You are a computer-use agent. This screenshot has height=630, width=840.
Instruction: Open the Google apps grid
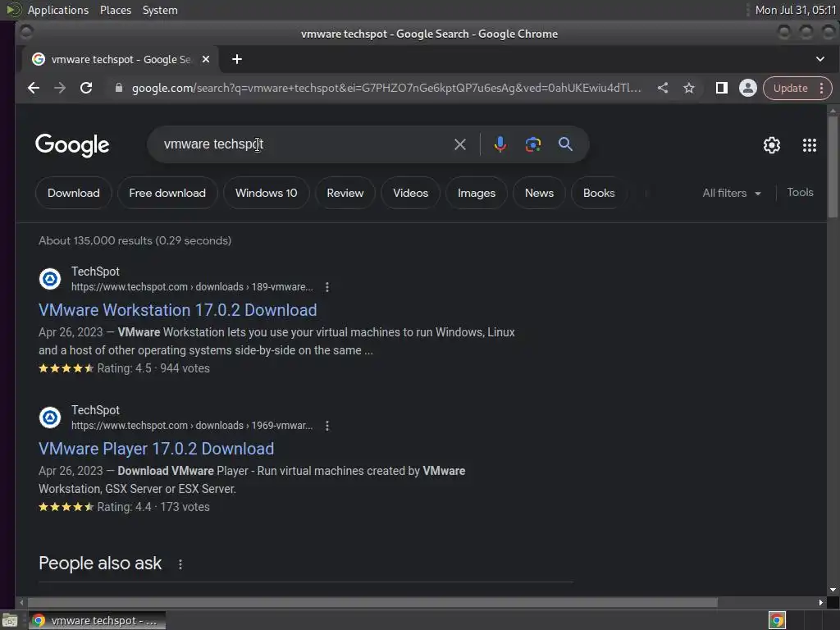click(810, 145)
